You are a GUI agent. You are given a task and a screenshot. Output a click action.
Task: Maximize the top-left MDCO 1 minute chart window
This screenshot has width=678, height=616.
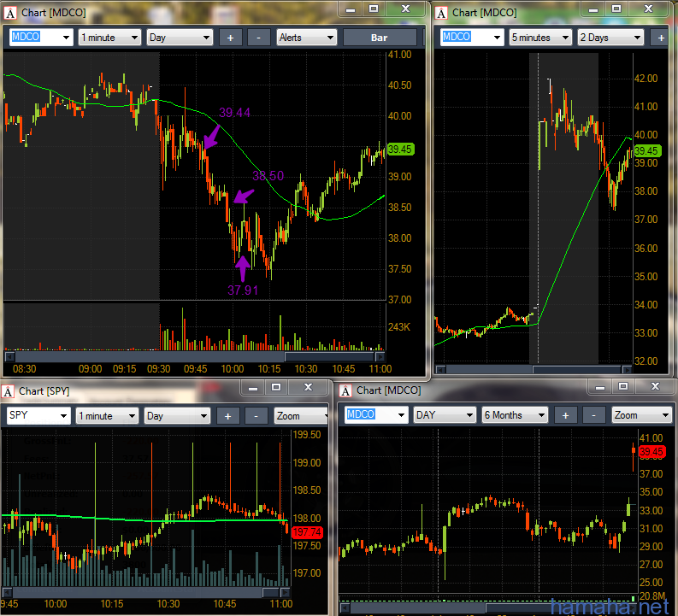[x=374, y=9]
